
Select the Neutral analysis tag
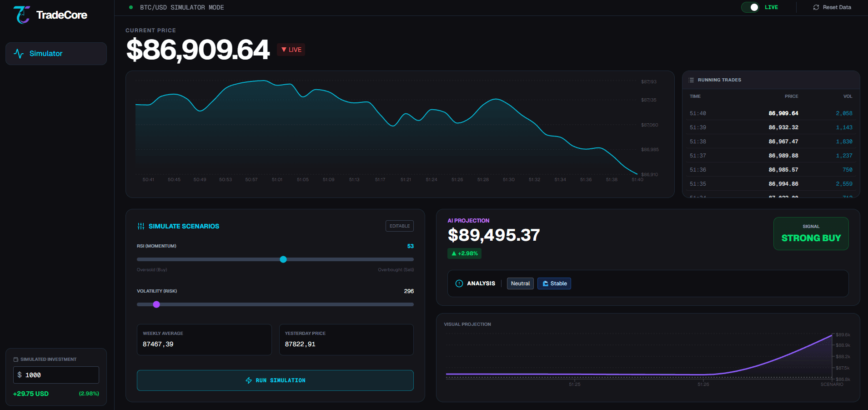pyautogui.click(x=520, y=283)
